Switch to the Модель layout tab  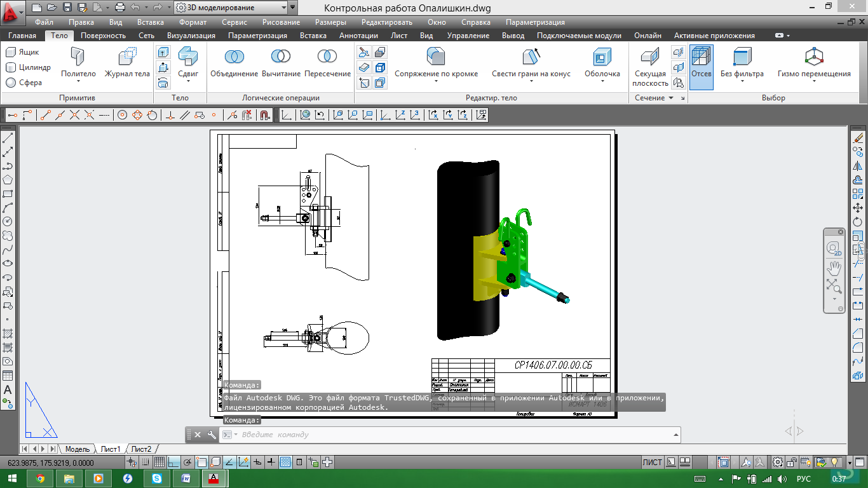(78, 449)
